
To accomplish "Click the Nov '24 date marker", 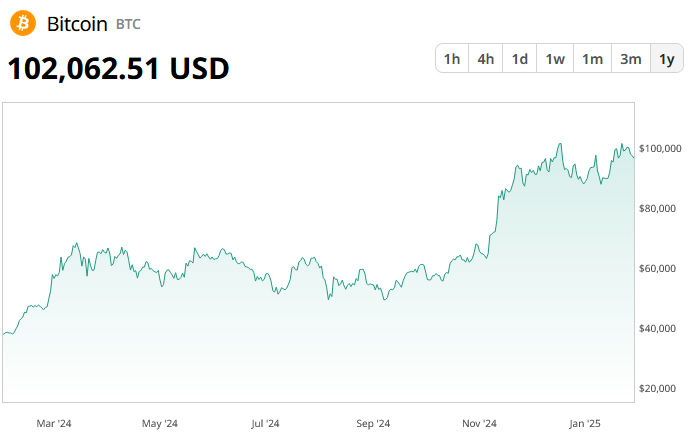I will click(478, 424).
